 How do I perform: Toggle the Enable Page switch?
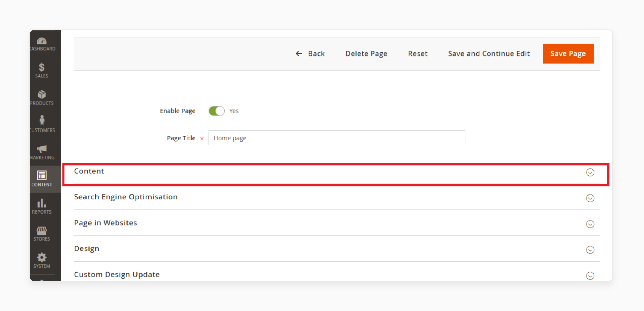[216, 111]
